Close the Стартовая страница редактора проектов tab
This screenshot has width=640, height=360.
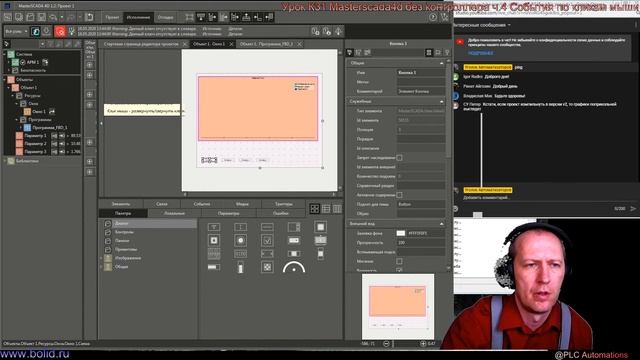[185, 44]
